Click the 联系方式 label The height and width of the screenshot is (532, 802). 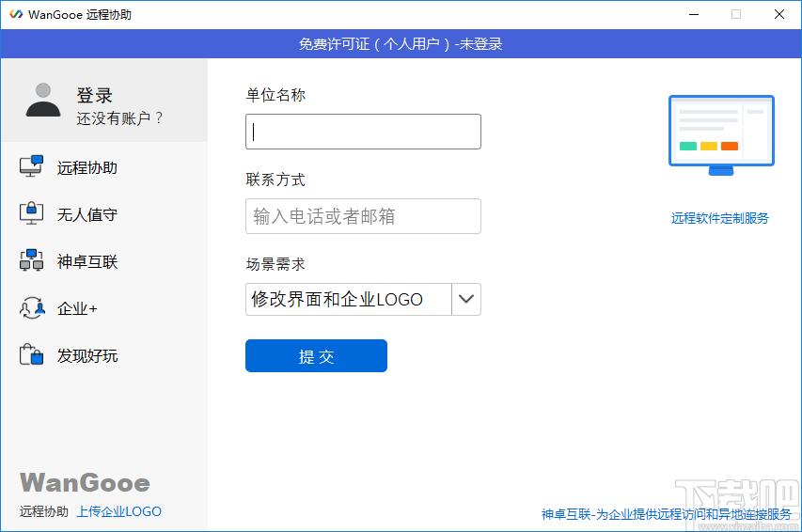(x=275, y=180)
